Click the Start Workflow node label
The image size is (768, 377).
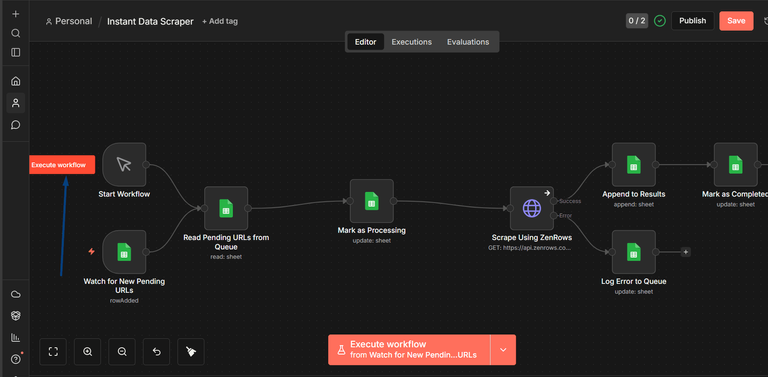tap(124, 194)
